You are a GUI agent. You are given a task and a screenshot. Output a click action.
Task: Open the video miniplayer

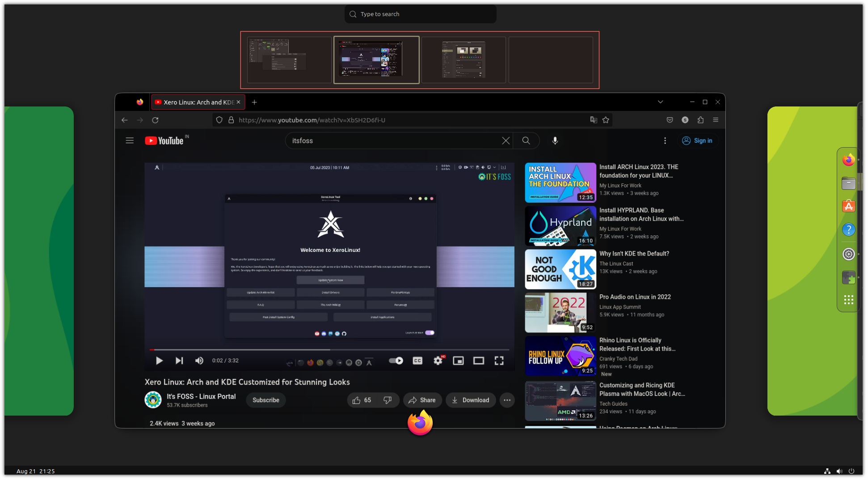point(458,361)
